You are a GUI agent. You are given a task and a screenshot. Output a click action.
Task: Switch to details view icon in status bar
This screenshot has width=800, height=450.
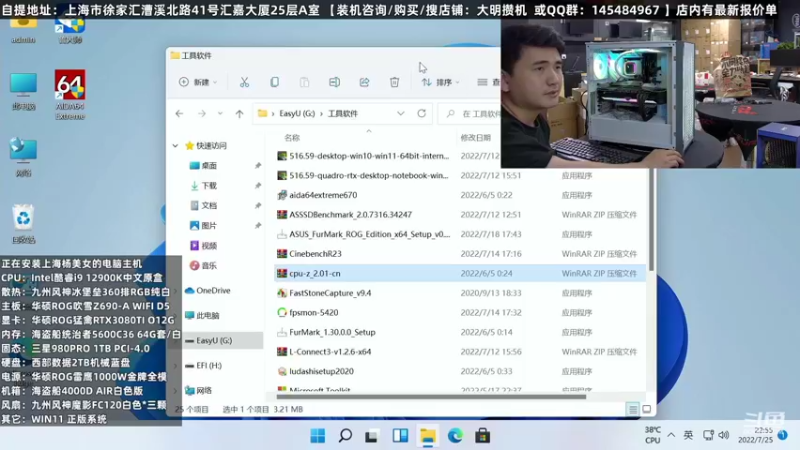(x=633, y=409)
